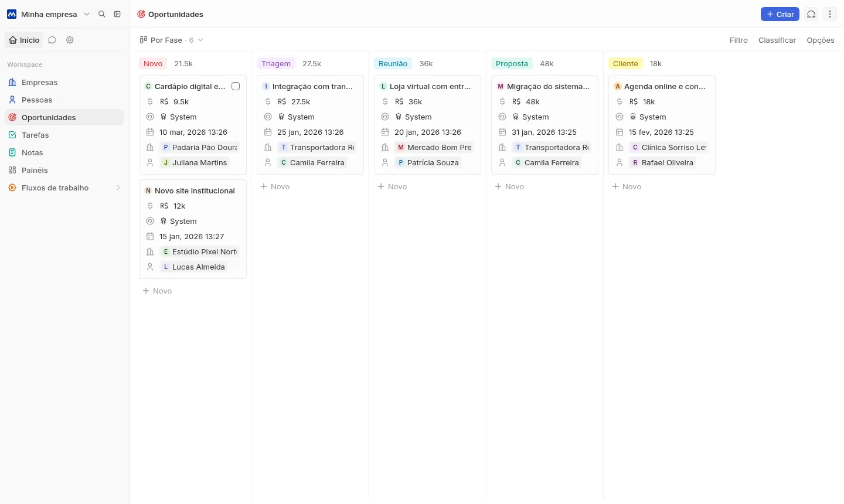Open Empresas in the sidebar
This screenshot has width=844, height=504.
(x=64, y=82)
